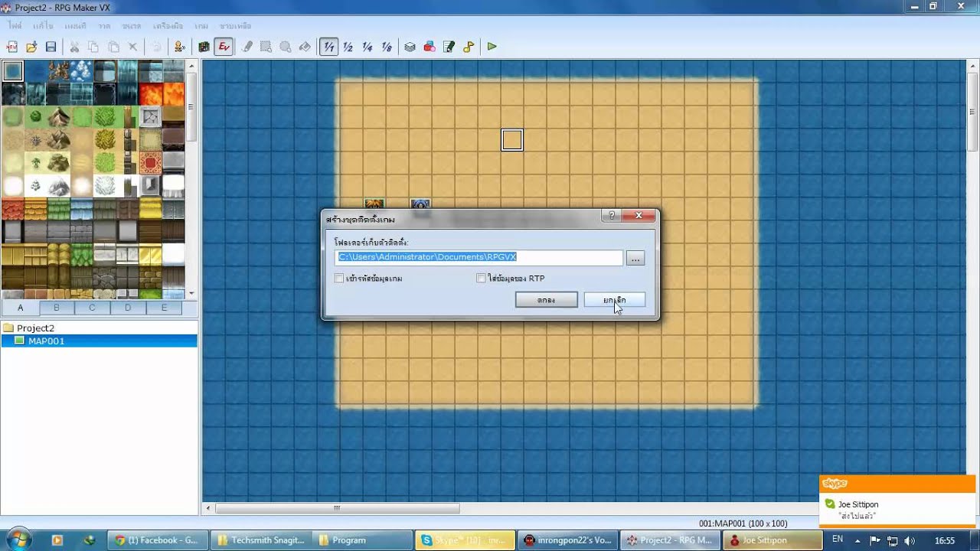Screen dimensions: 980x551
Task: Switch to tileset tab E
Action: coord(164,308)
